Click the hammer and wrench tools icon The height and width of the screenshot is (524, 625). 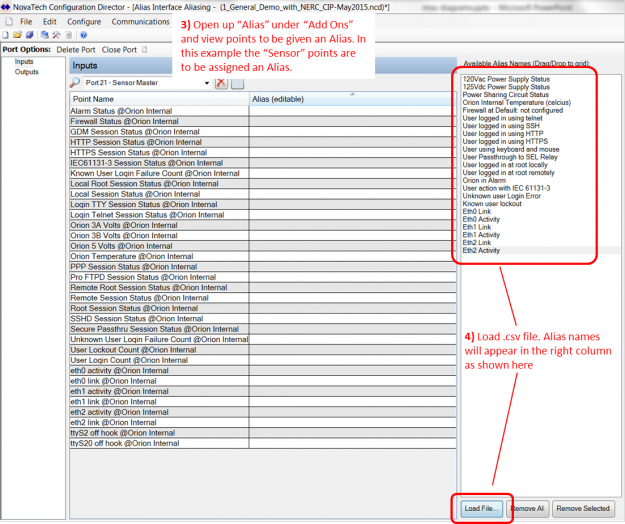56,35
